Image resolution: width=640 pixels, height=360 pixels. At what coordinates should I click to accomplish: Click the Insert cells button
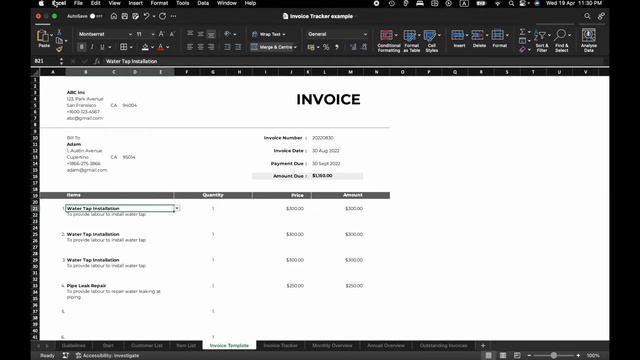click(459, 39)
